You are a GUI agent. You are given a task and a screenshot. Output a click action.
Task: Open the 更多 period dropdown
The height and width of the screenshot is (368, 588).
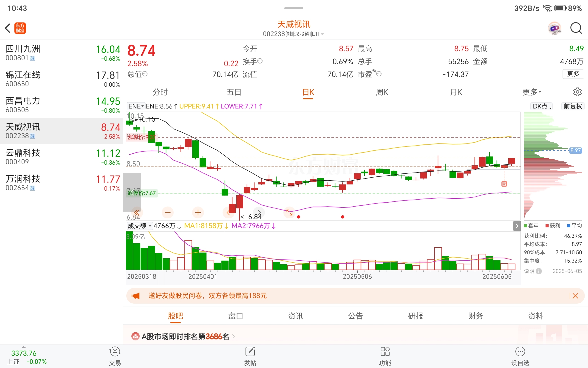(532, 92)
